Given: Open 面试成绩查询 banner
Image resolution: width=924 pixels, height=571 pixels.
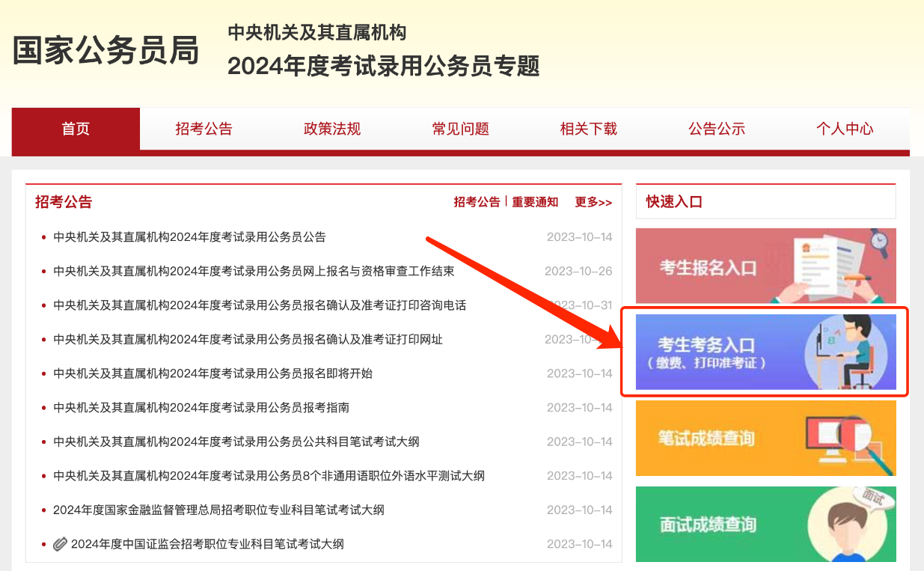Looking at the screenshot, I should coord(765,524).
